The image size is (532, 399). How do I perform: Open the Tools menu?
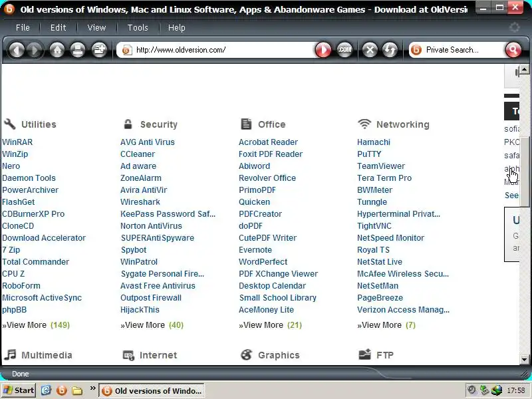point(138,27)
